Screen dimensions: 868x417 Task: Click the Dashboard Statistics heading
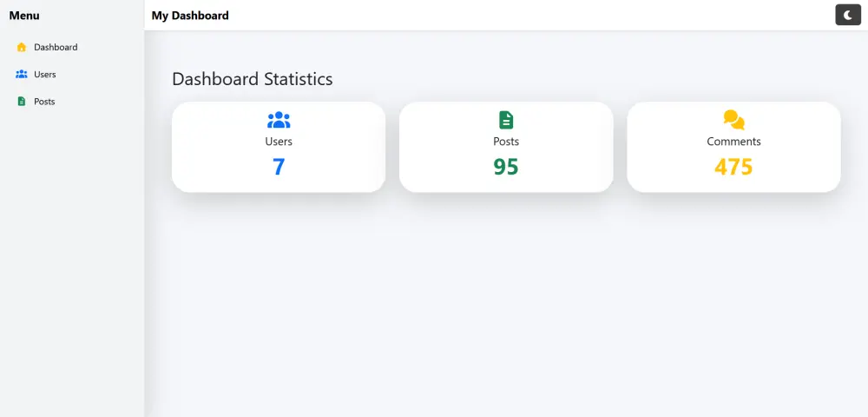[x=252, y=79]
